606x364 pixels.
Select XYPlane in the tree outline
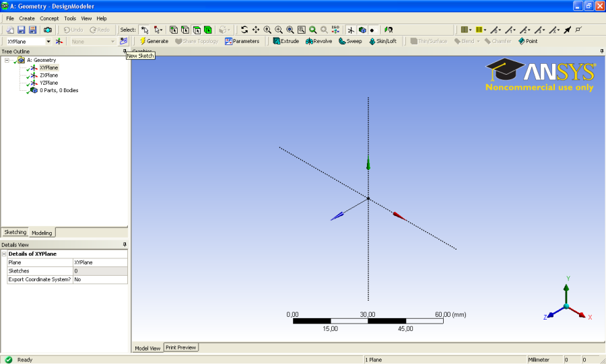click(48, 67)
